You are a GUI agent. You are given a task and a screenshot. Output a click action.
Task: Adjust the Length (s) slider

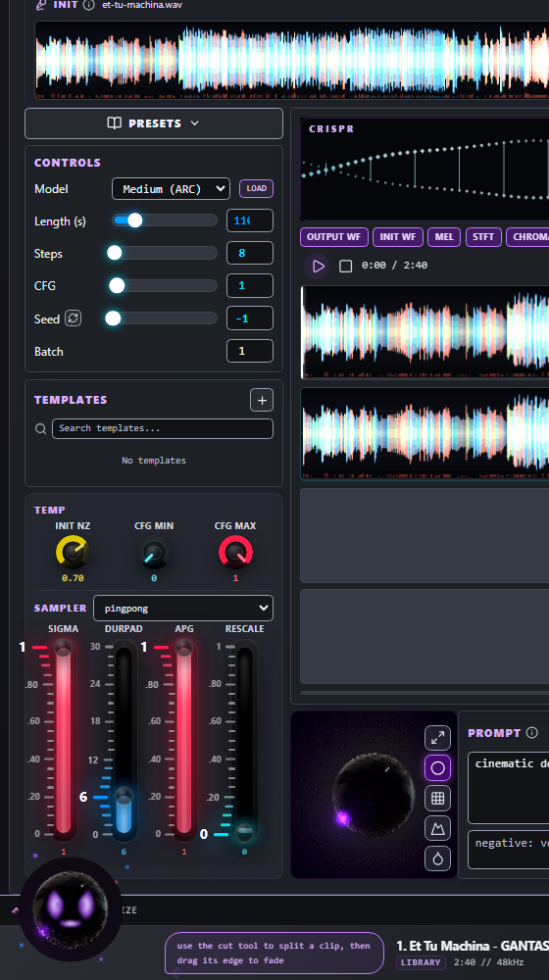click(x=165, y=220)
